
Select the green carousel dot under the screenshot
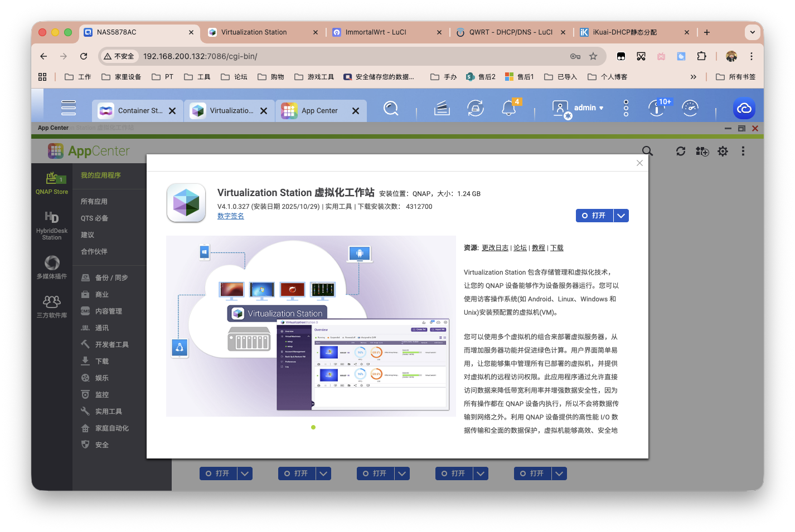click(x=313, y=427)
